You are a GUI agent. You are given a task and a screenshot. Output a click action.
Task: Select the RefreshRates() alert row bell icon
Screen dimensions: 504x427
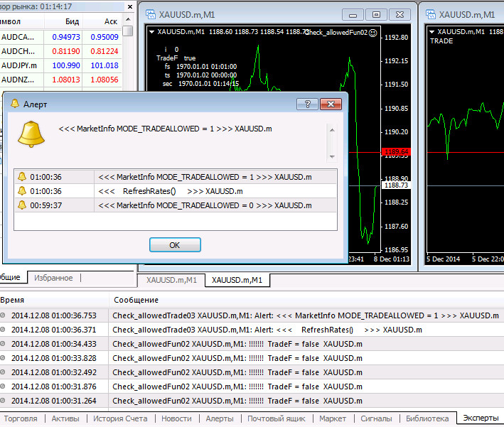(22, 191)
